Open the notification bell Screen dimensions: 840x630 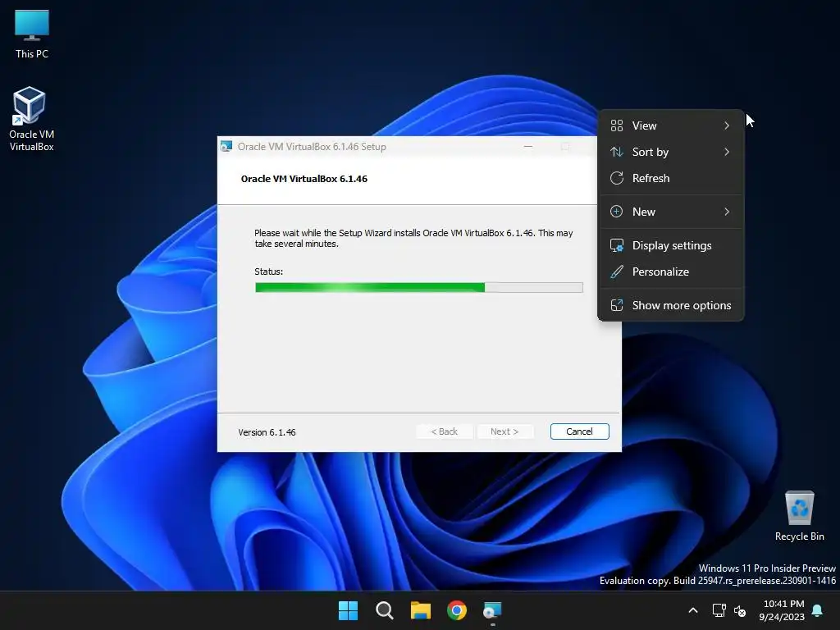click(817, 610)
